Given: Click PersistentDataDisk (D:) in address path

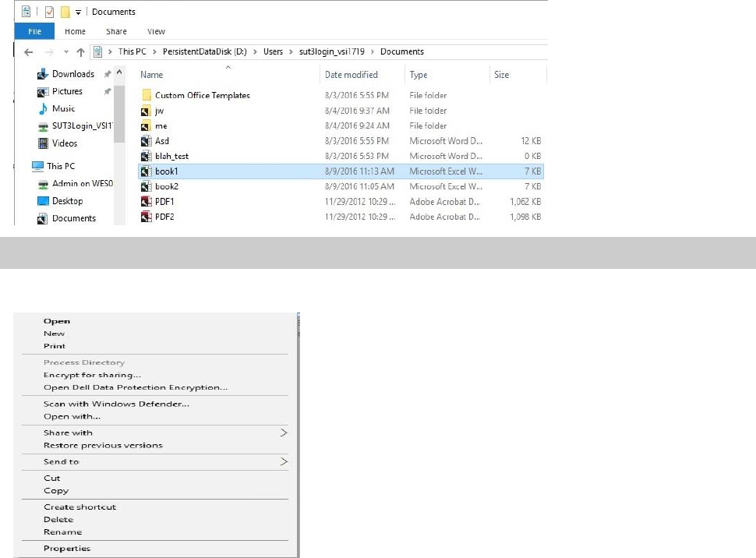Looking at the screenshot, I should pos(204,51).
